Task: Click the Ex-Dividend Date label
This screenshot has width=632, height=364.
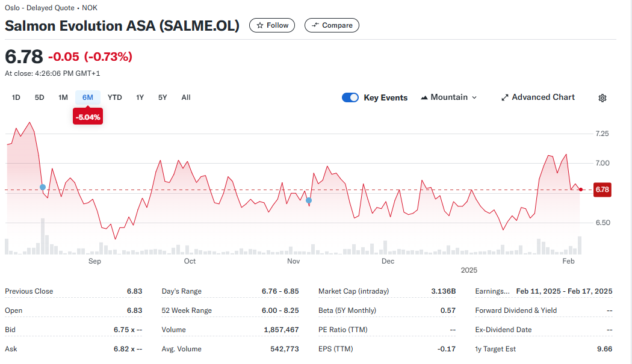Action: pyautogui.click(x=503, y=330)
